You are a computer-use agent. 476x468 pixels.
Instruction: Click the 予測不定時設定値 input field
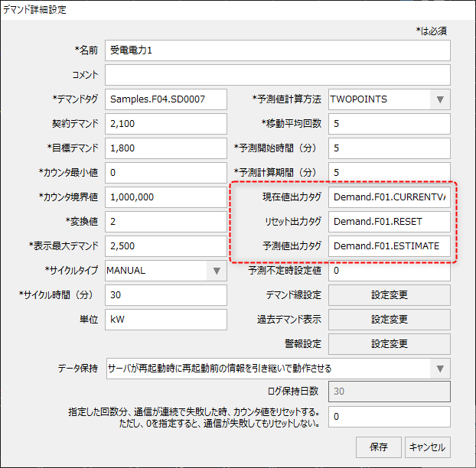click(390, 271)
